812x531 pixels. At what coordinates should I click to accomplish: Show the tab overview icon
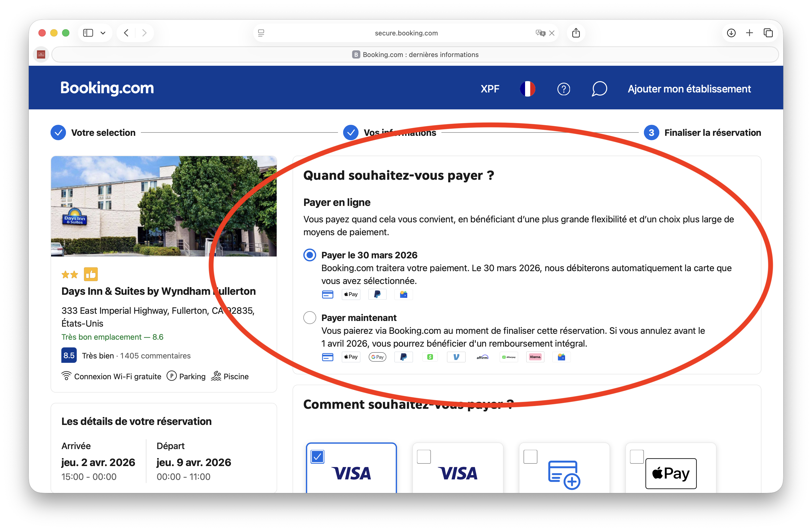click(768, 33)
